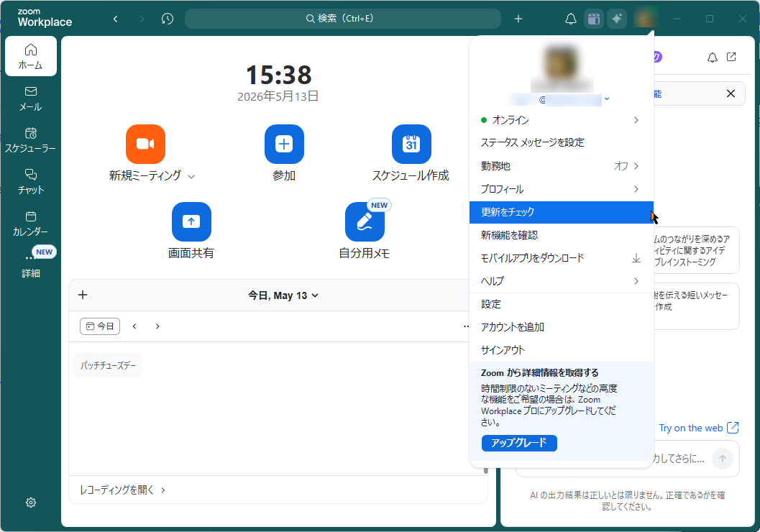Open the Work location (勤務地) submenu
Screen dimensions: 760x532
562,165
